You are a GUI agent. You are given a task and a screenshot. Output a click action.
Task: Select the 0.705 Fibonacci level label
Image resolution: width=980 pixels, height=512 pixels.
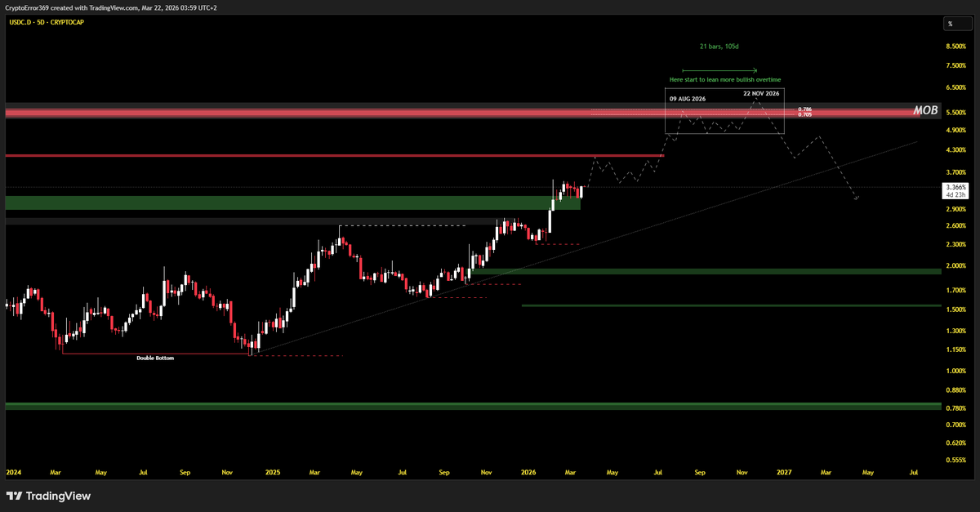coord(804,114)
